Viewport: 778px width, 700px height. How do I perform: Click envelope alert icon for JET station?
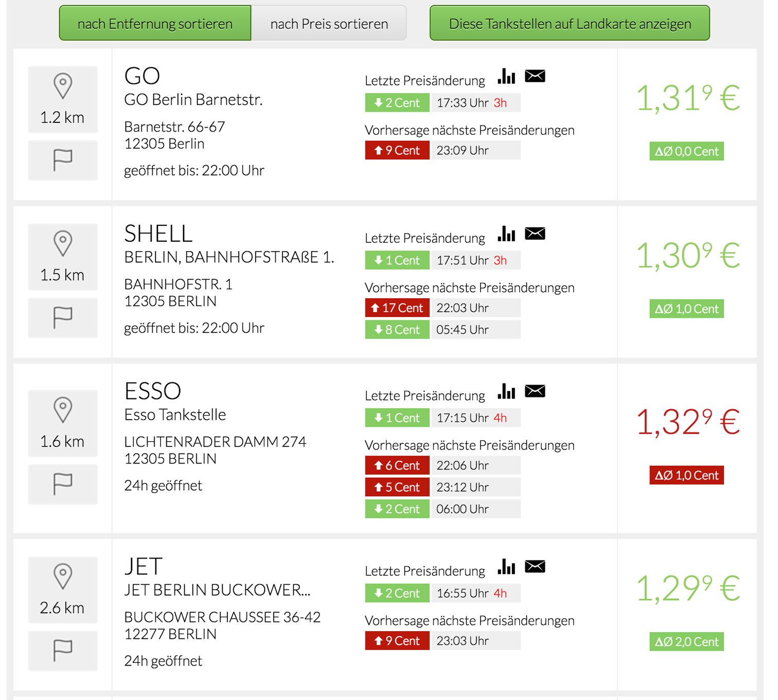(535, 566)
